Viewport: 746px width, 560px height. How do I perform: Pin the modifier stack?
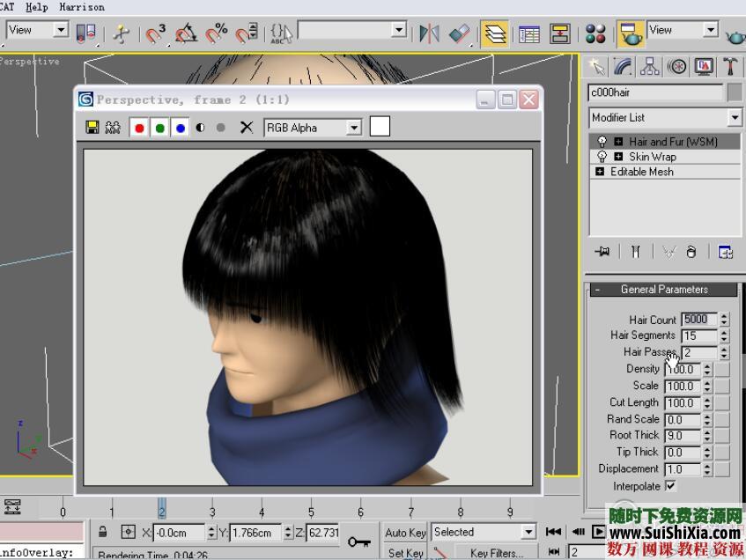(602, 251)
